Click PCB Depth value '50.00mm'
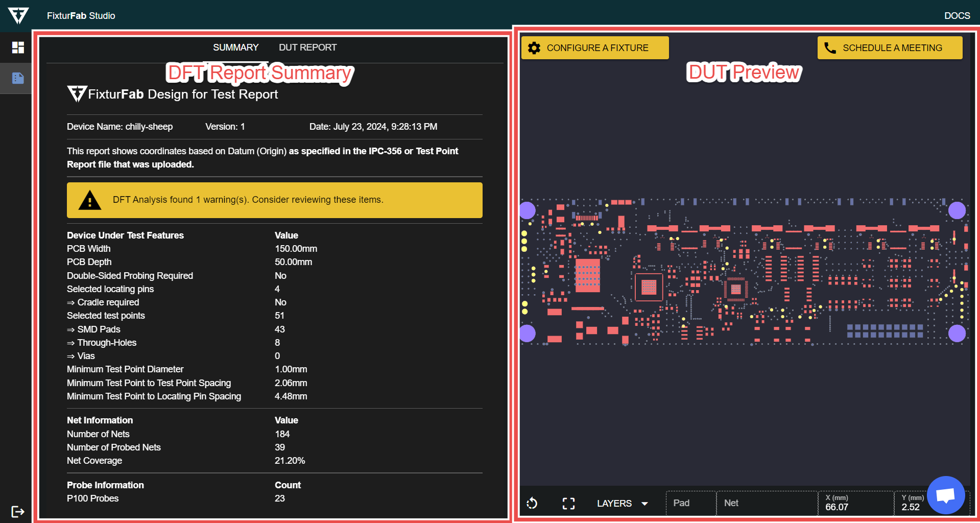 point(294,262)
